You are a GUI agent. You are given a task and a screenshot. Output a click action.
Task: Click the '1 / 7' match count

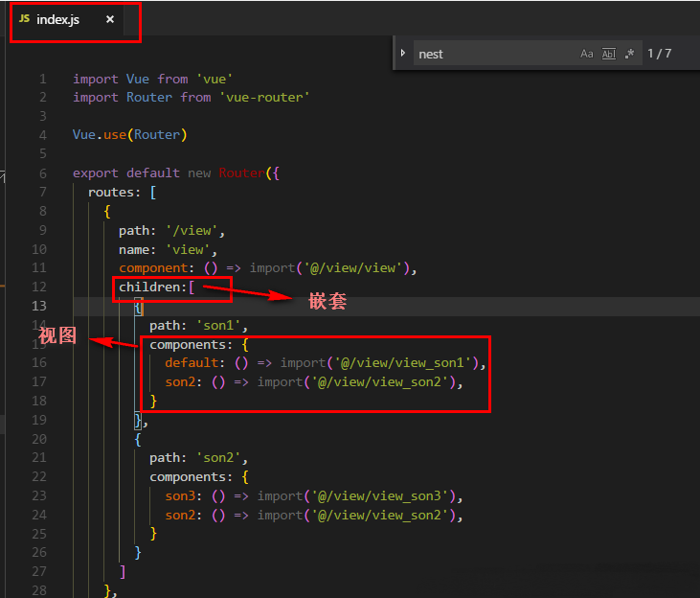pyautogui.click(x=660, y=54)
